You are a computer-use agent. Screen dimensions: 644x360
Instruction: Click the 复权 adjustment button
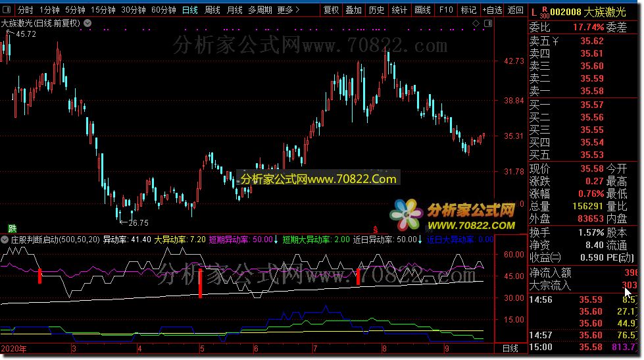331,9
